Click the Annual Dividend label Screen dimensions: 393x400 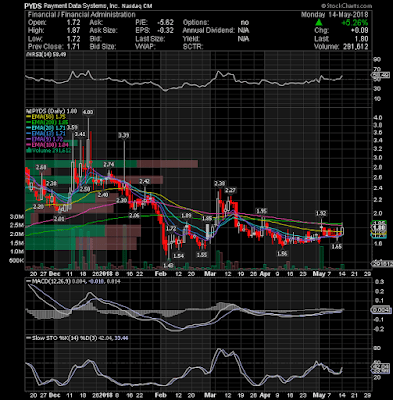pyautogui.click(x=209, y=31)
